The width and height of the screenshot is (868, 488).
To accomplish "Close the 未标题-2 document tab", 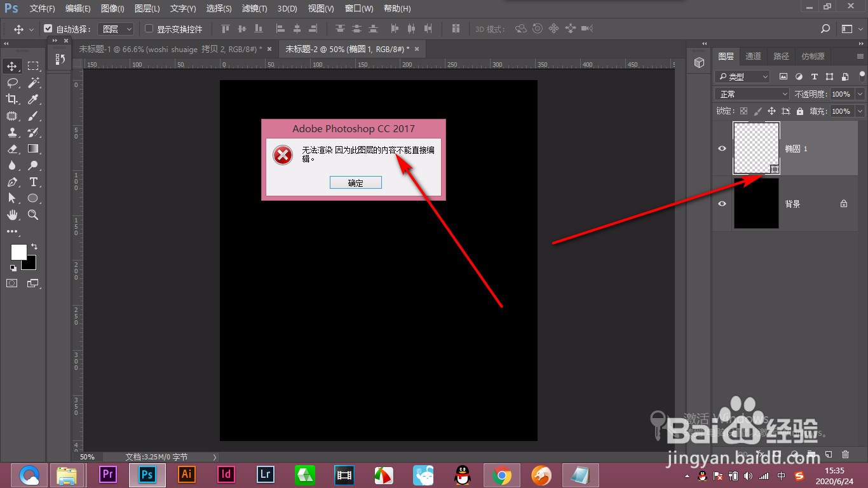I will 417,49.
